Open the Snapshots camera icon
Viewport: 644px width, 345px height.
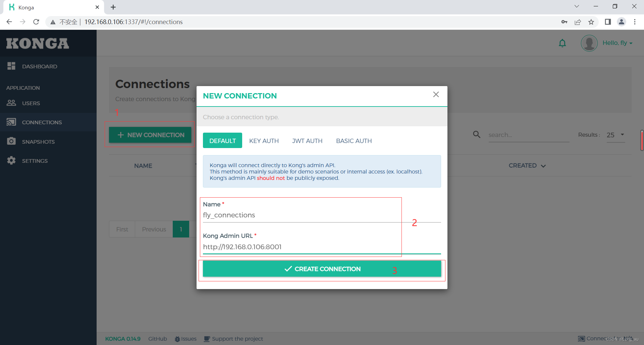pos(11,141)
